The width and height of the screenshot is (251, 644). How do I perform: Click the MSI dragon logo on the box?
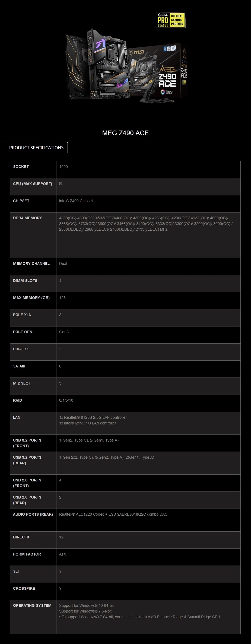(x=137, y=52)
